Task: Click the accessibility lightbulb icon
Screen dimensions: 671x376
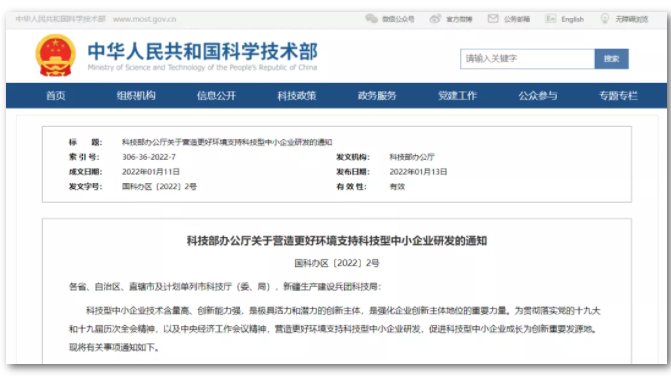Action: click(x=605, y=18)
